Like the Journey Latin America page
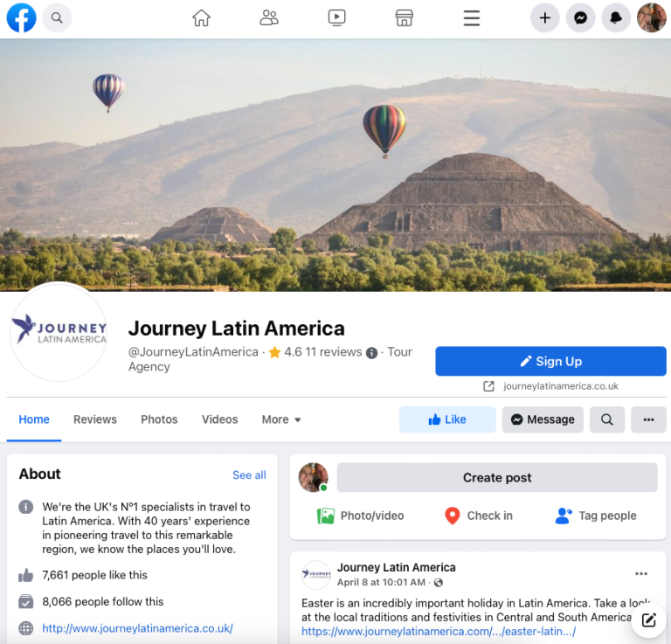The width and height of the screenshot is (671, 644). pyautogui.click(x=447, y=419)
